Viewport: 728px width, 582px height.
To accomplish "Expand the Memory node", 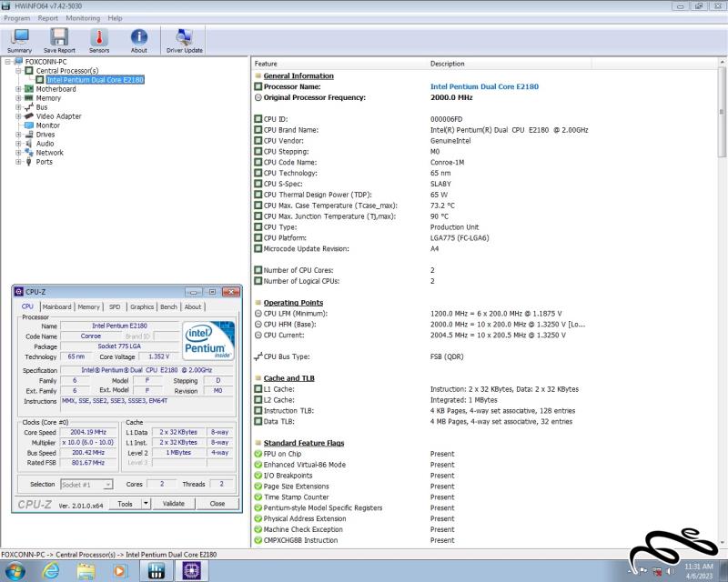I will click(x=18, y=98).
